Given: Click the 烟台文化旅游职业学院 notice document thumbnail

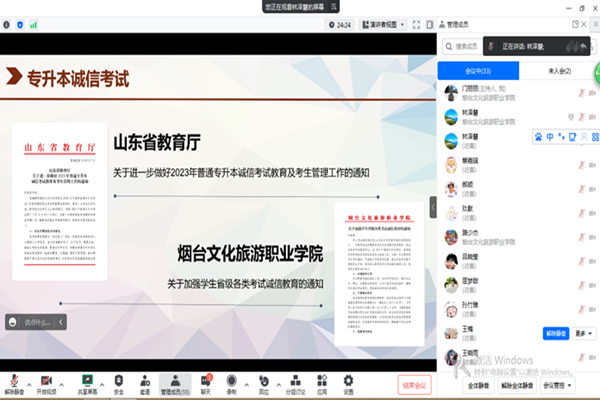Looking at the screenshot, I should [379, 274].
